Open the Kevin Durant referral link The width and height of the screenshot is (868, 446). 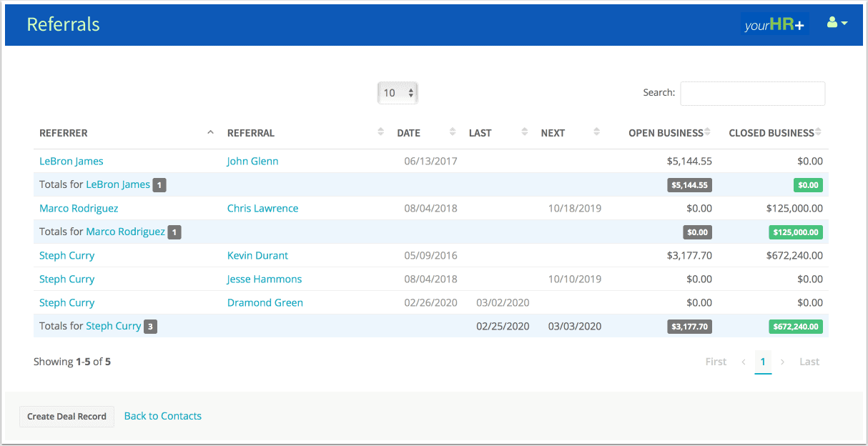(x=257, y=256)
